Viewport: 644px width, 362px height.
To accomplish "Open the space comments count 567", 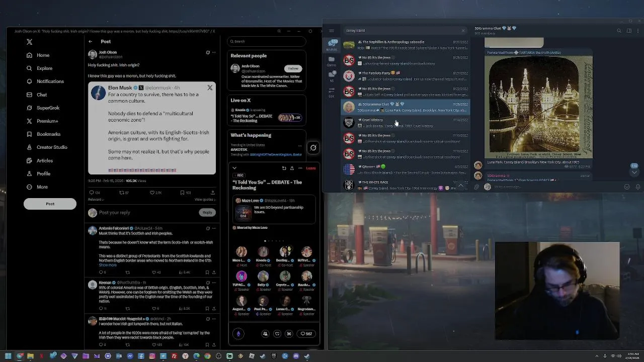I will (x=306, y=334).
